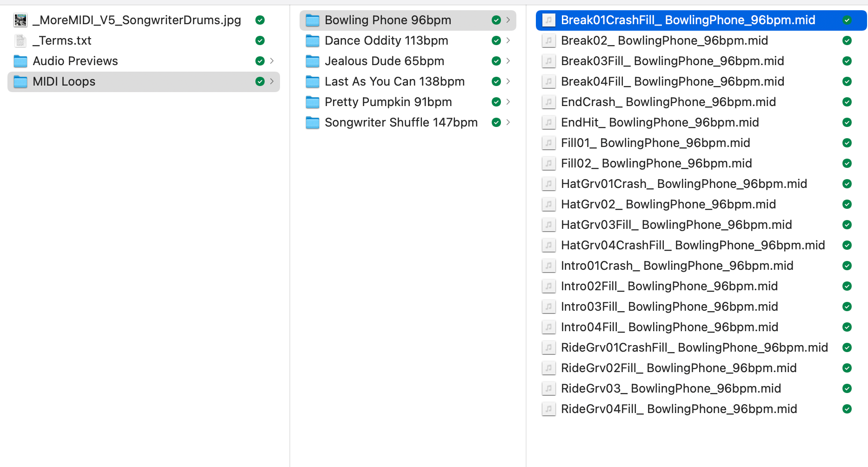This screenshot has height=467, width=868.
Task: Click green sync badge next to EndHit file
Action: 847,122
